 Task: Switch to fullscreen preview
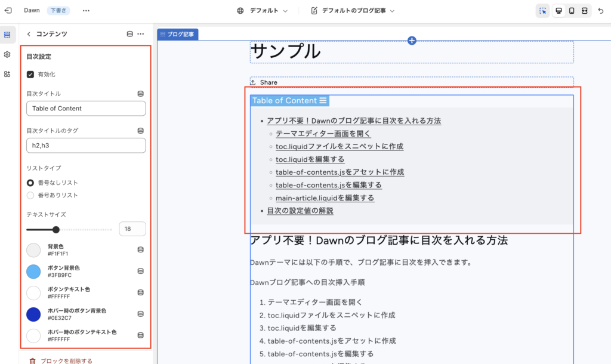click(585, 11)
